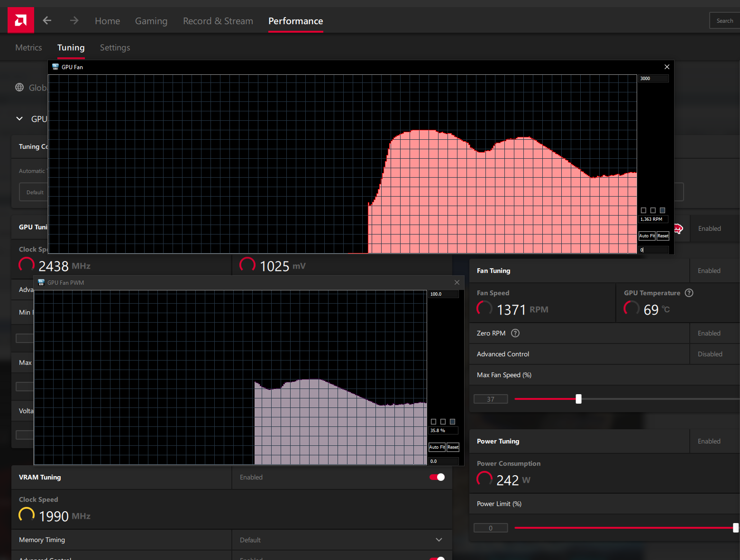Click the 1,363 RPM readout in GPU Fan window

654,219
